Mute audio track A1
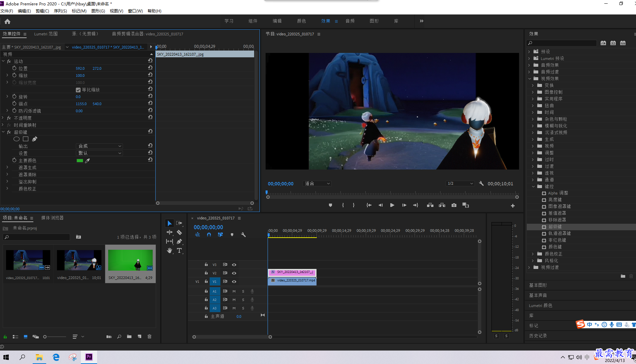The height and width of the screenshot is (364, 636). tap(234, 291)
